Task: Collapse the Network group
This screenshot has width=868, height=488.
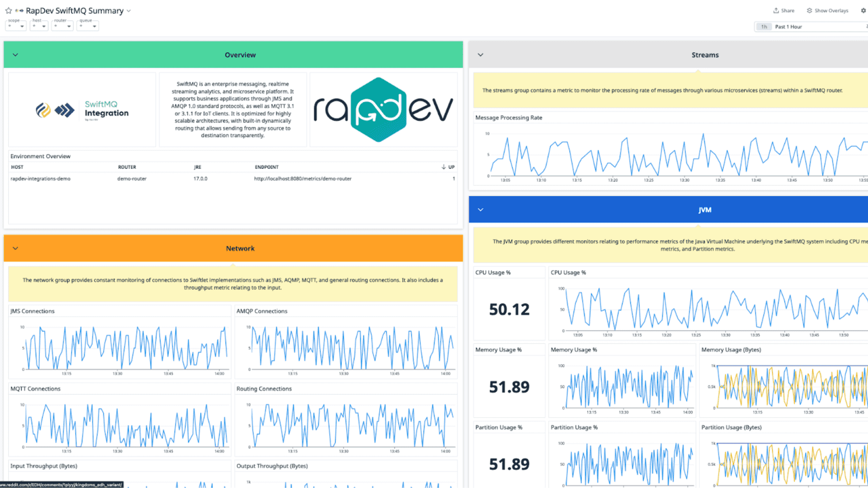Action: tap(15, 248)
